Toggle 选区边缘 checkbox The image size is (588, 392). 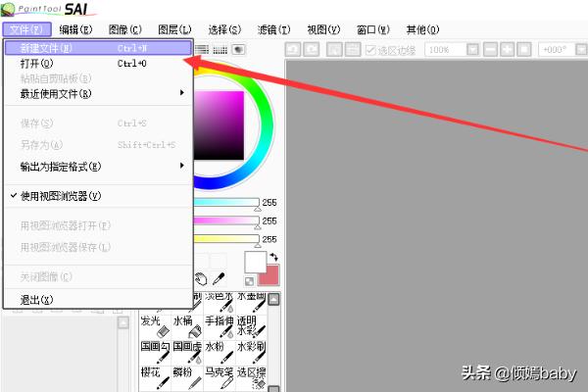pyautogui.click(x=370, y=50)
